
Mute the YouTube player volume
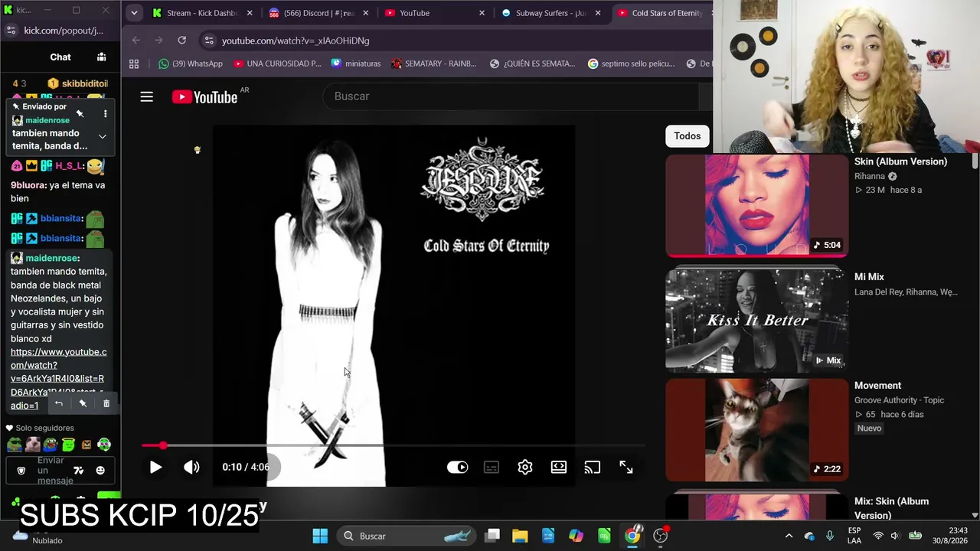tap(191, 467)
